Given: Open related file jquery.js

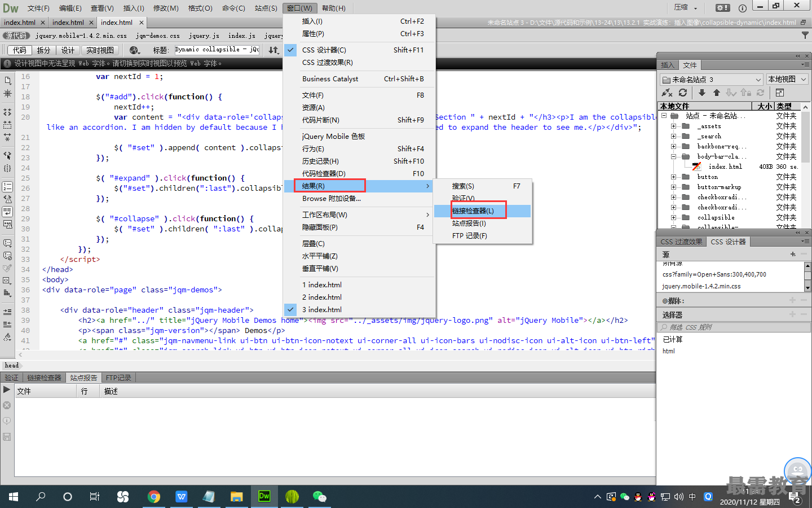Looking at the screenshot, I should tap(204, 36).
